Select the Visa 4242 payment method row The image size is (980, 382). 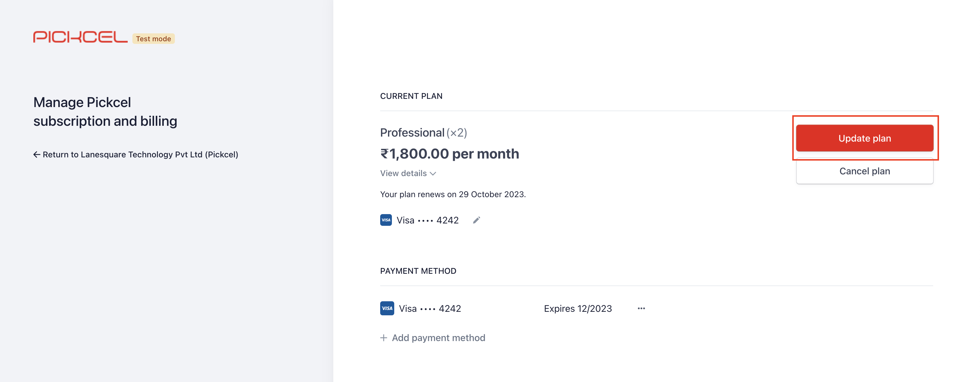[513, 308]
